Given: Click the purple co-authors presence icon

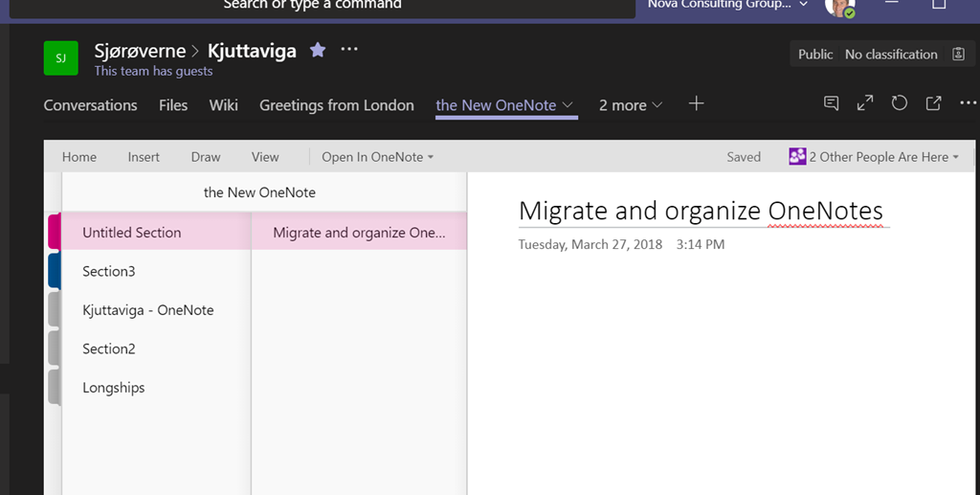Looking at the screenshot, I should point(797,156).
